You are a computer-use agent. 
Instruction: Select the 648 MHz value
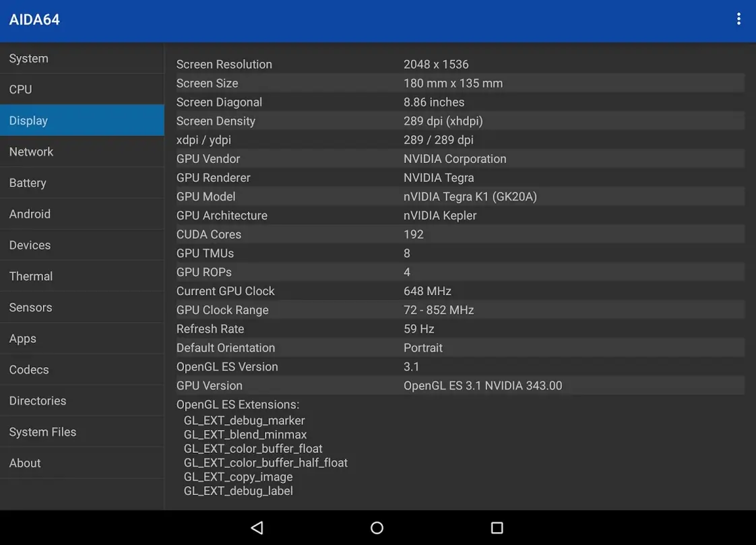(x=427, y=291)
